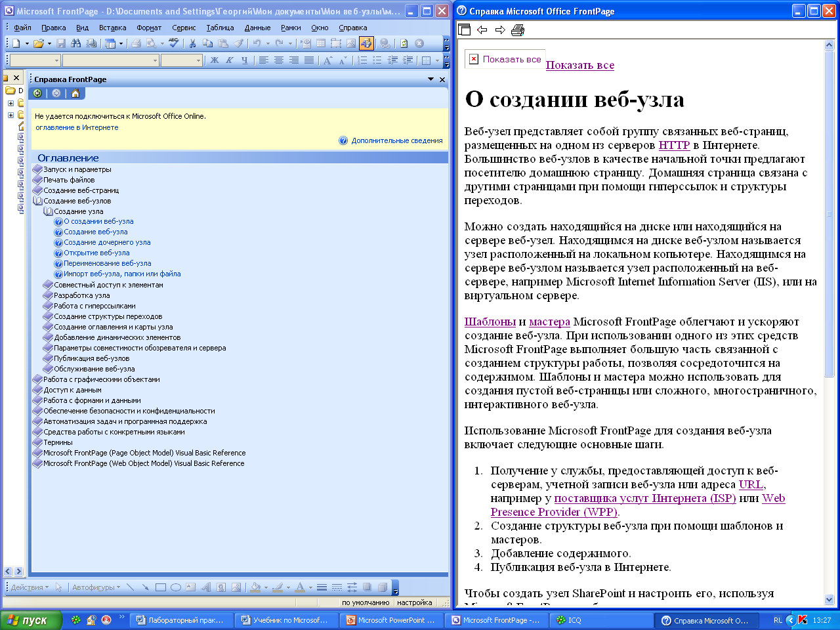
Task: Collapse the Создание узла book
Action: click(73, 211)
